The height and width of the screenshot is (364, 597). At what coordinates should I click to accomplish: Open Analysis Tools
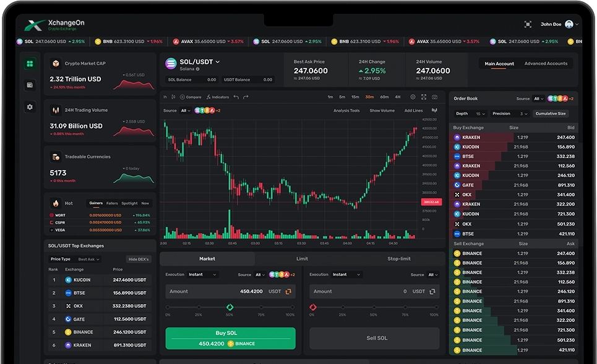346,110
